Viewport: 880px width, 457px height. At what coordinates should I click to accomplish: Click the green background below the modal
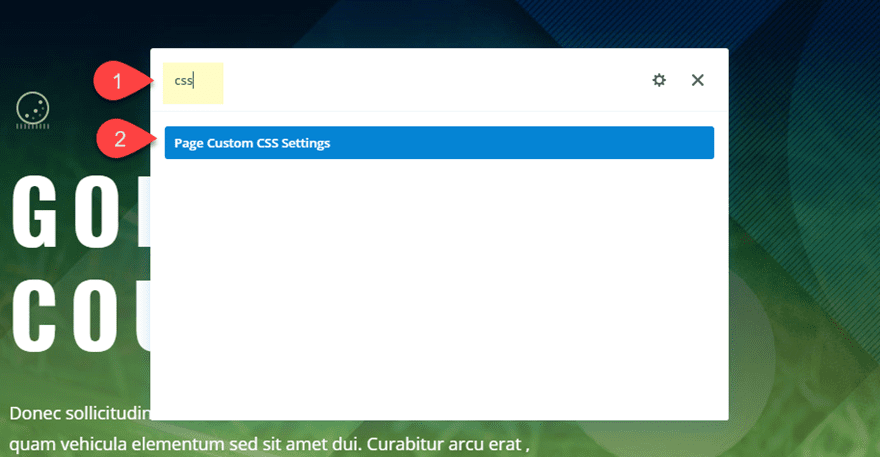pos(640,440)
